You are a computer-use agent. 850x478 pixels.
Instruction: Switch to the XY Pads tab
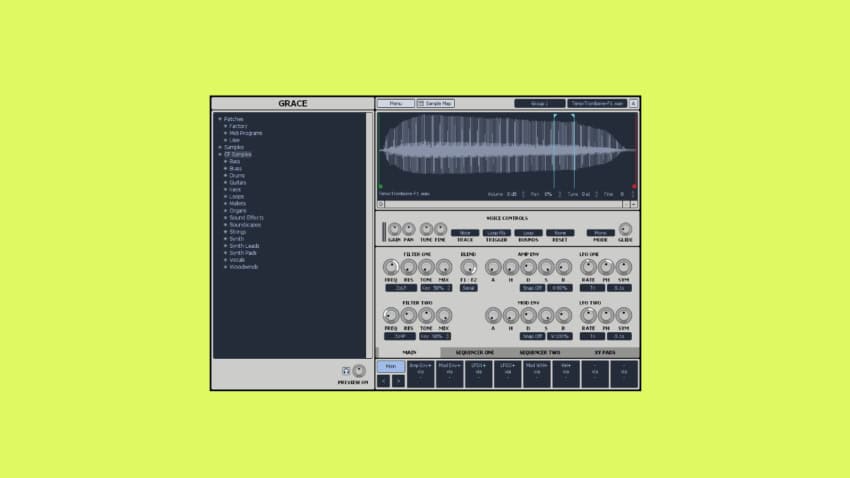[x=604, y=353]
